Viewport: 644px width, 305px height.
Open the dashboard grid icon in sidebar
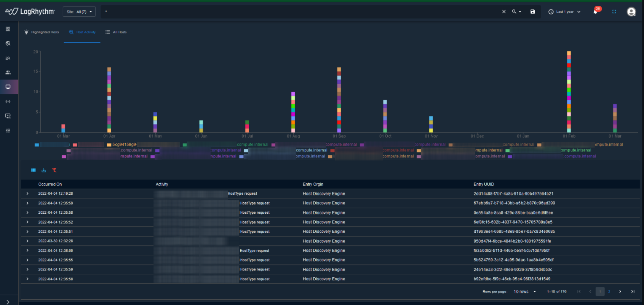click(x=8, y=29)
